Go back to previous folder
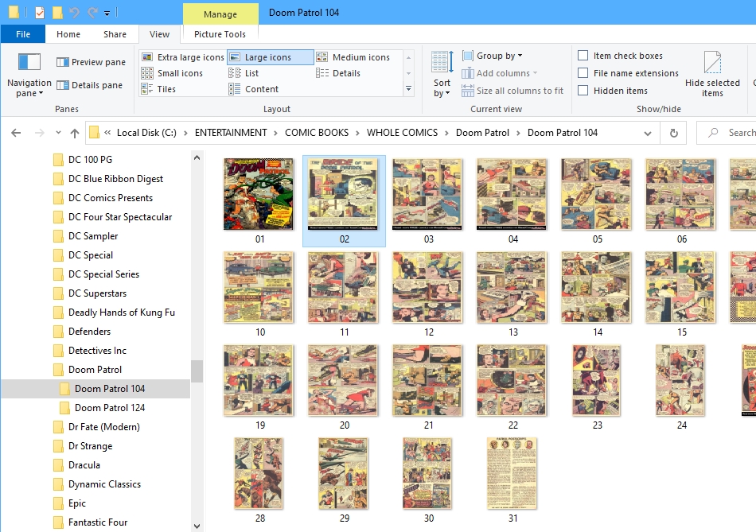 16,133
